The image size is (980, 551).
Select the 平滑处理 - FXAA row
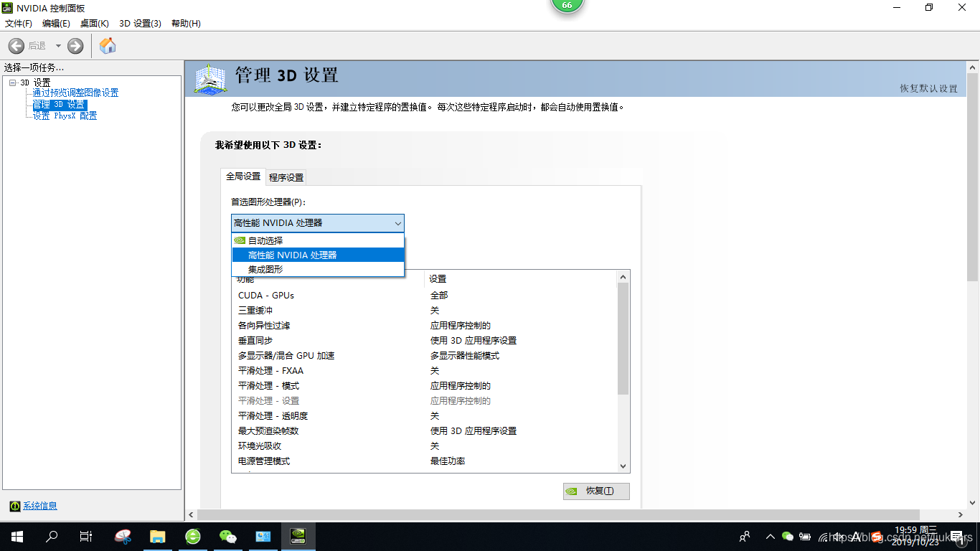[423, 371]
